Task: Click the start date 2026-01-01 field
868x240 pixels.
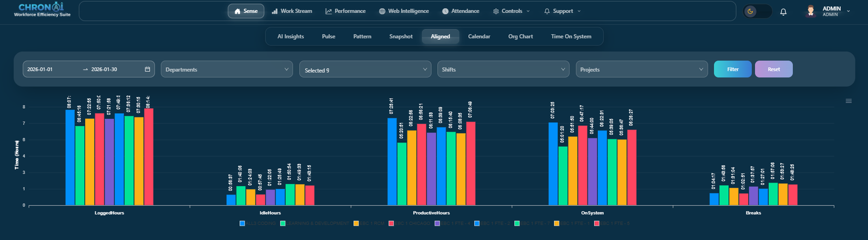Action: point(52,69)
